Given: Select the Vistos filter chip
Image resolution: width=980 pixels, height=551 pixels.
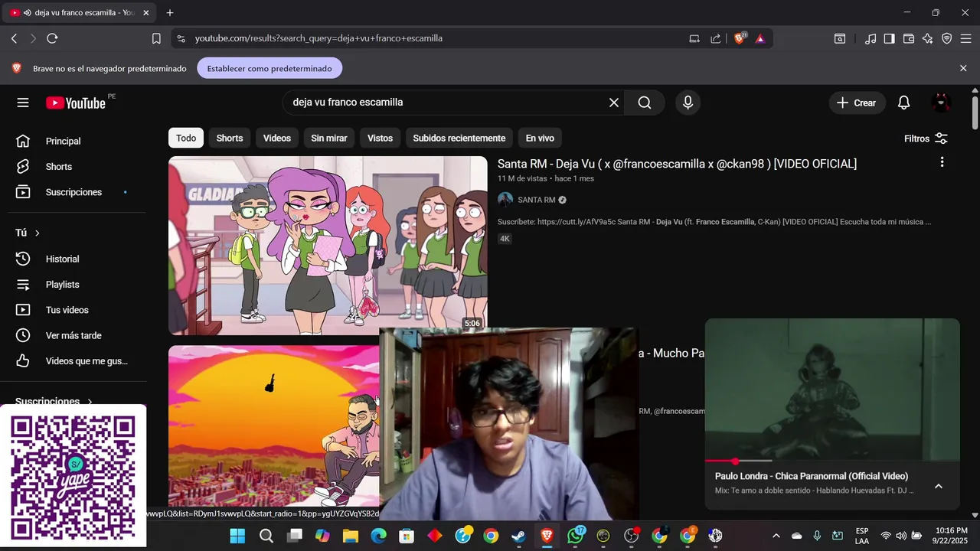Looking at the screenshot, I should click(x=380, y=139).
